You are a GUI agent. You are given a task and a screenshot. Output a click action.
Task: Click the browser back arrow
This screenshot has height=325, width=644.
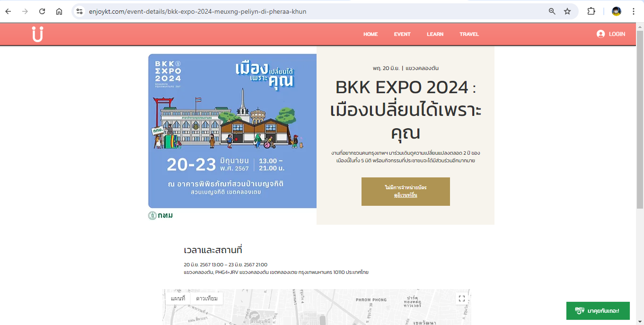point(8,11)
